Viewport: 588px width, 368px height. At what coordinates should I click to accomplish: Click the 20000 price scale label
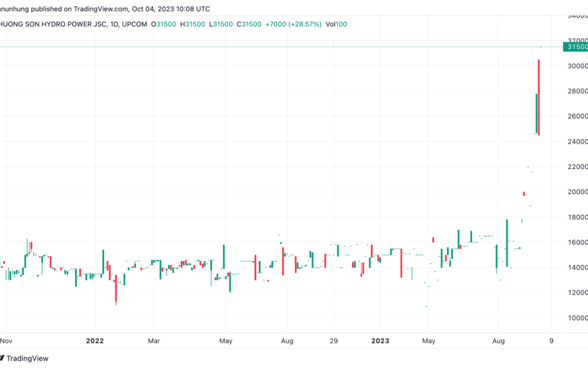(x=578, y=192)
